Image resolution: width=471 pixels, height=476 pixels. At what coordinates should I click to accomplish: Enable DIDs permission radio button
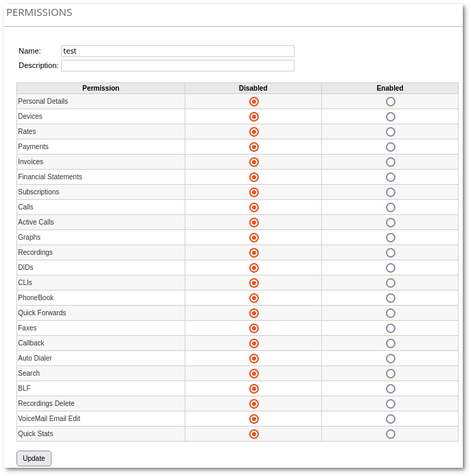391,268
